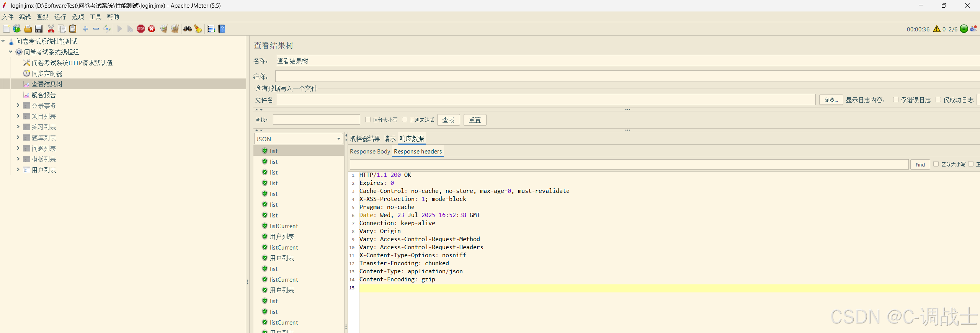
Task: Open a test plan file
Action: 28,29
